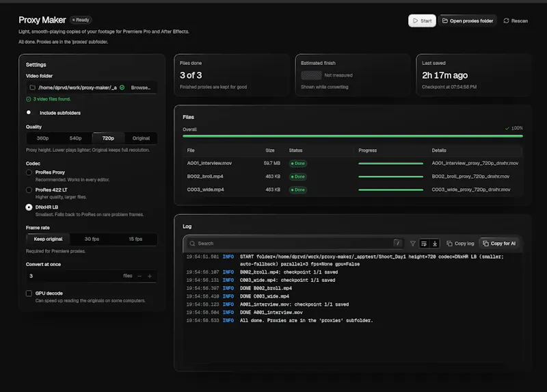
Task: Click file name C003_wide.mp4
Action: pyautogui.click(x=206, y=190)
